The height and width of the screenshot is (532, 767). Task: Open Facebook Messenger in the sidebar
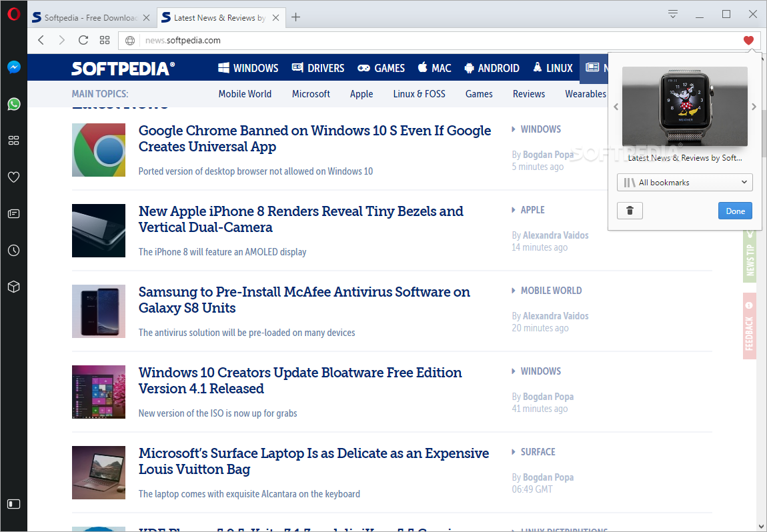click(14, 67)
